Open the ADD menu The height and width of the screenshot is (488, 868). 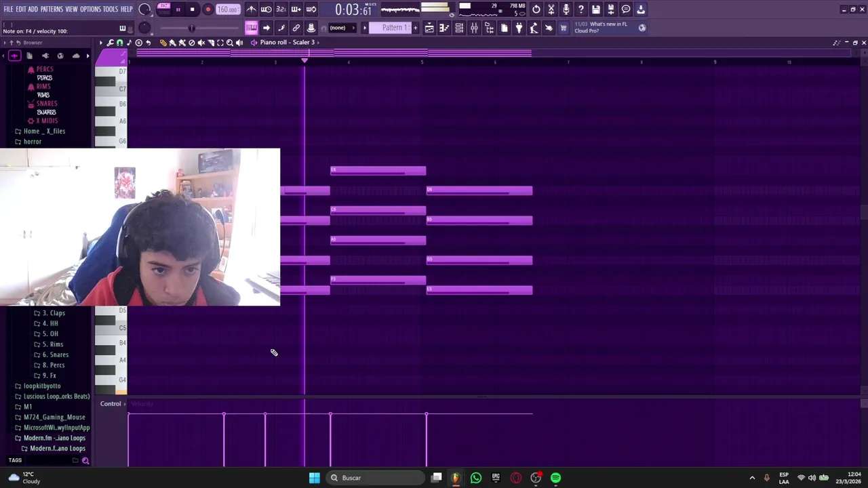tap(33, 9)
